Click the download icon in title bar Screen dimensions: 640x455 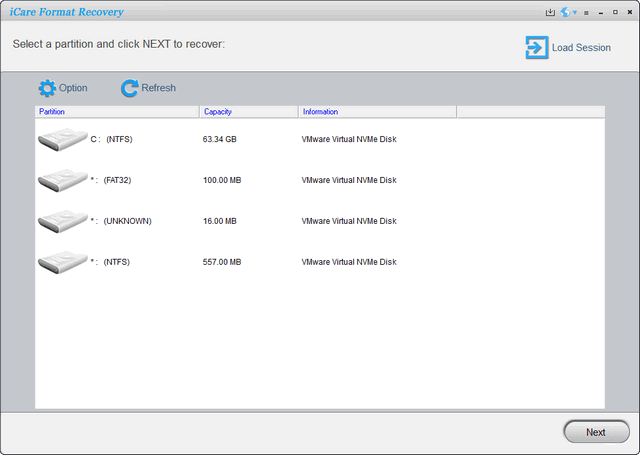[550, 13]
